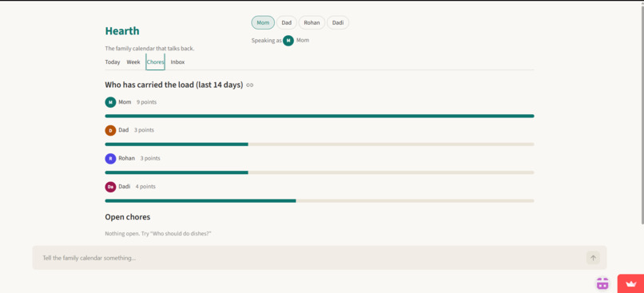Click the Dadi name in the load list
Screen dimensions: 644x293
click(125, 187)
